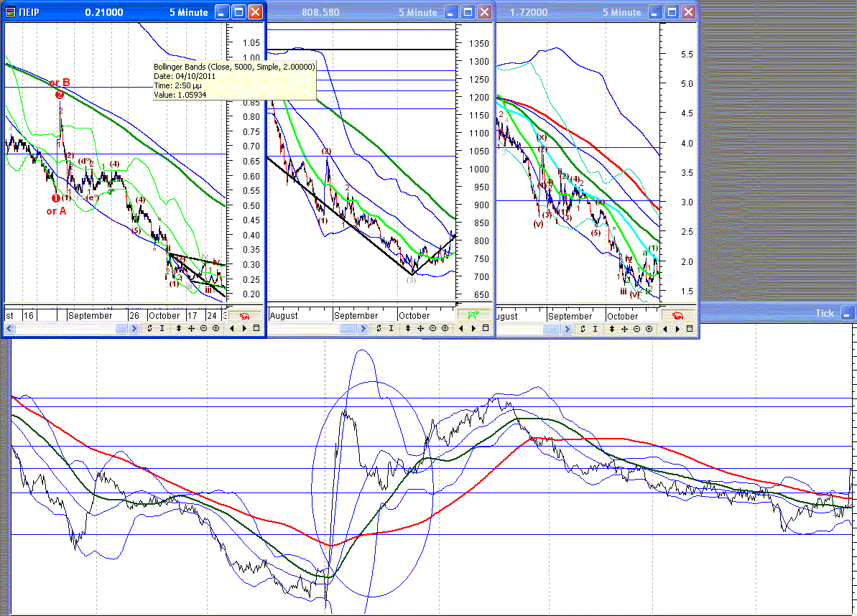
Task: Click left scroll arrow in ΠΕΙΡ chart scrollbar
Action: click(x=9, y=328)
